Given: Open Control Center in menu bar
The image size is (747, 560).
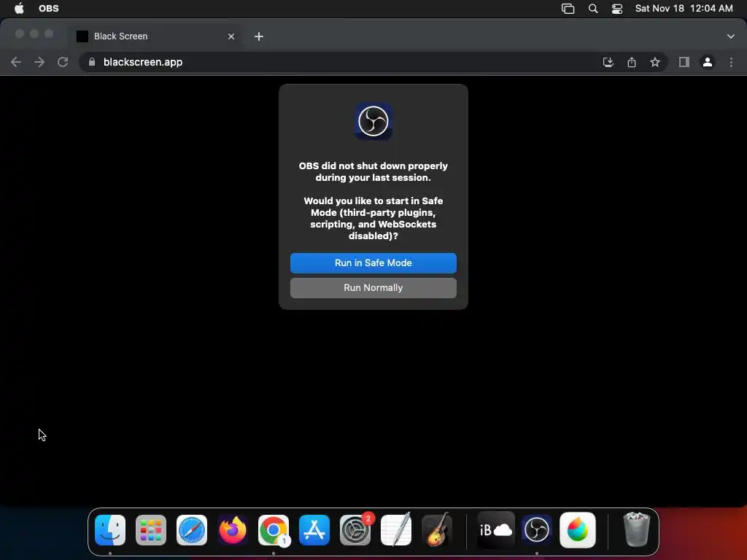Looking at the screenshot, I should (x=617, y=9).
